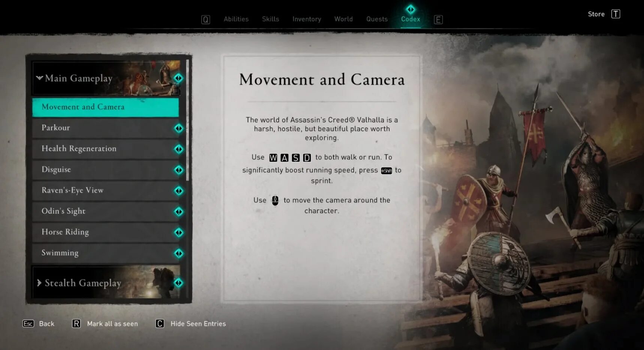The image size is (644, 350).
Task: Click the diamond icon above Codex tab
Action: pyautogui.click(x=411, y=9)
